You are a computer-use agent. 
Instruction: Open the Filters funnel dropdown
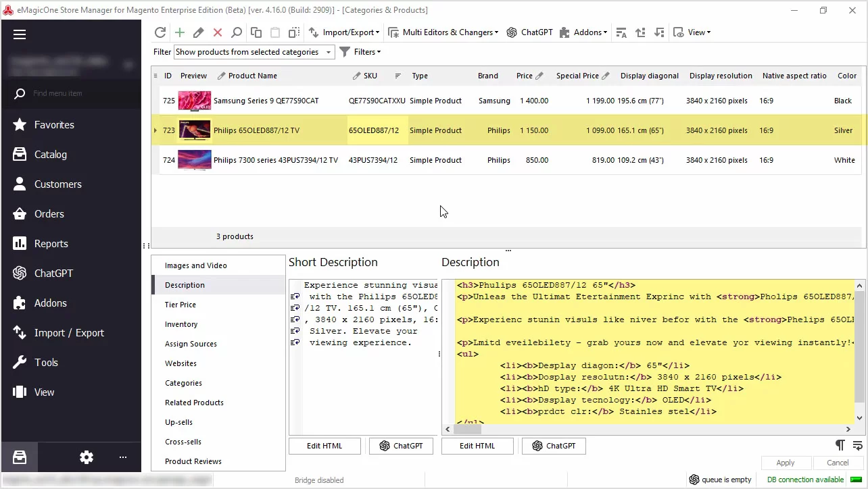360,52
